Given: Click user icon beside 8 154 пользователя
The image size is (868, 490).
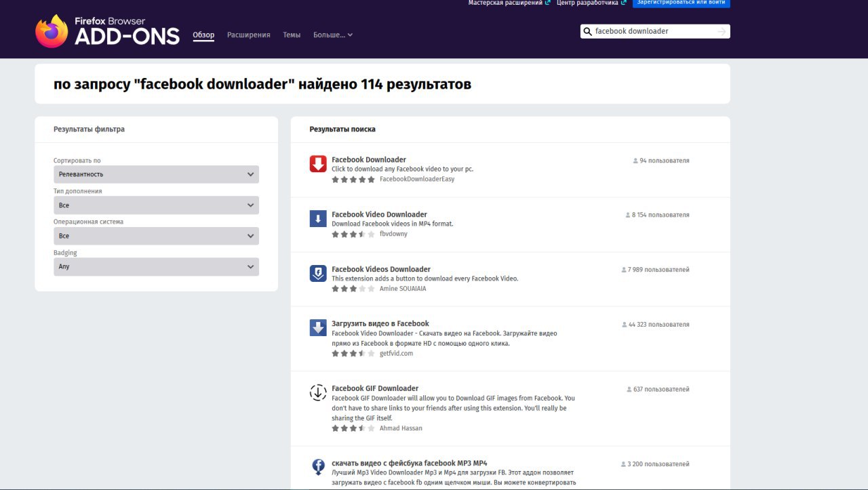Looking at the screenshot, I should pos(628,215).
